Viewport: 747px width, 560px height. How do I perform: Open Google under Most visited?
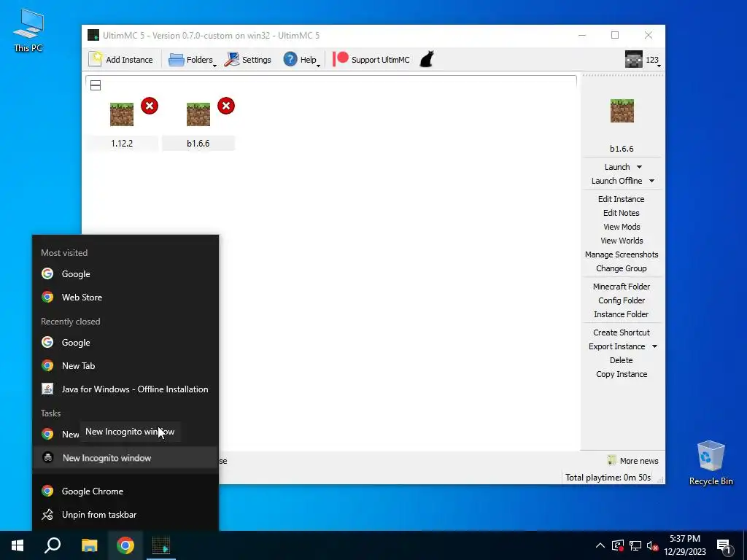[x=125, y=274]
